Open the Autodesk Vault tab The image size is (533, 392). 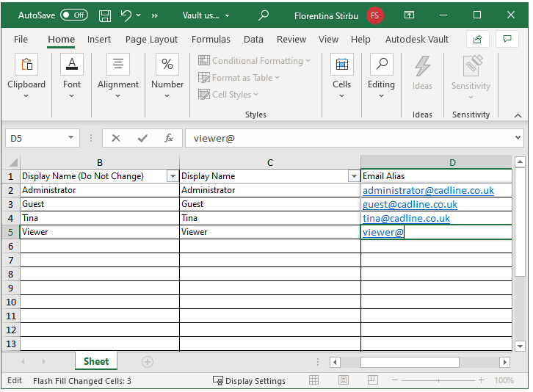click(417, 40)
